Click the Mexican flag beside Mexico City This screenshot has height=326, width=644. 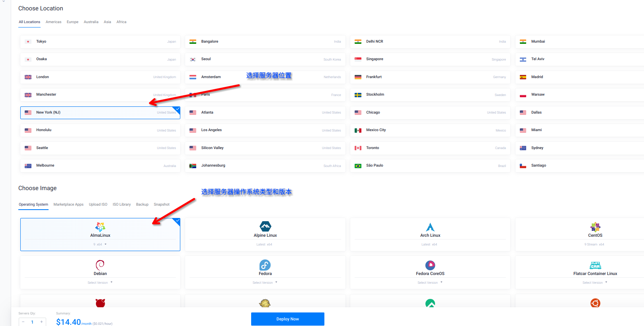tap(358, 130)
